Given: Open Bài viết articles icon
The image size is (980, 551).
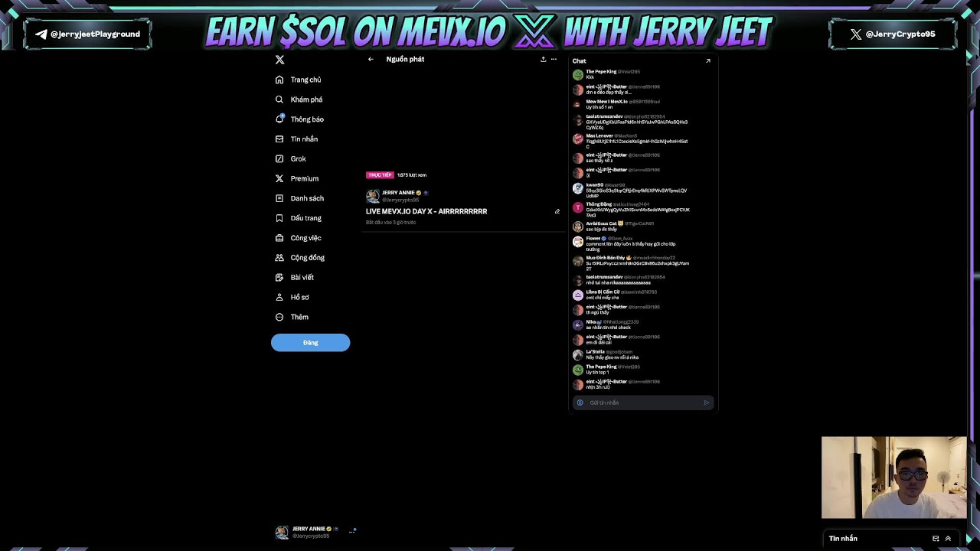Looking at the screenshot, I should pyautogui.click(x=279, y=277).
